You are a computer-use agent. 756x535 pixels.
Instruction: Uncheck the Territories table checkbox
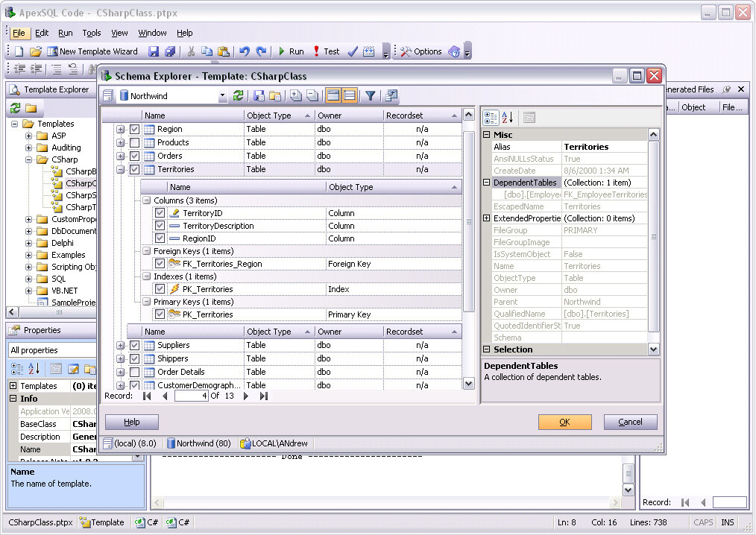pos(133,169)
